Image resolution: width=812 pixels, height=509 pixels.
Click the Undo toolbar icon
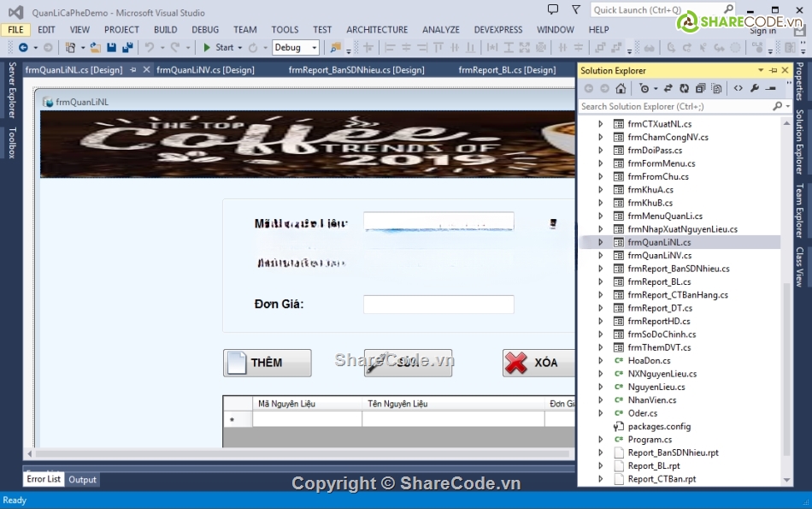tap(150, 48)
